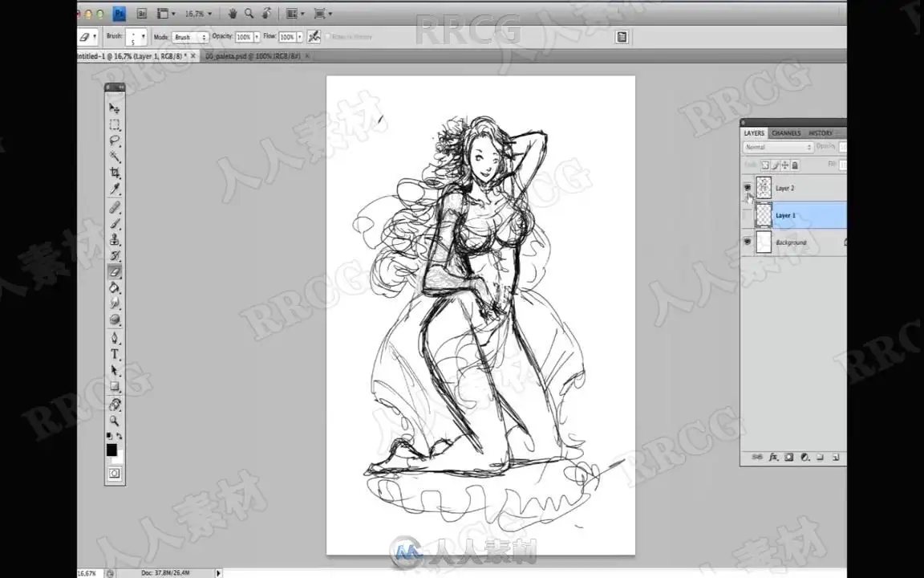Select the Clone Stamp tool
The image size is (924, 578).
(115, 239)
